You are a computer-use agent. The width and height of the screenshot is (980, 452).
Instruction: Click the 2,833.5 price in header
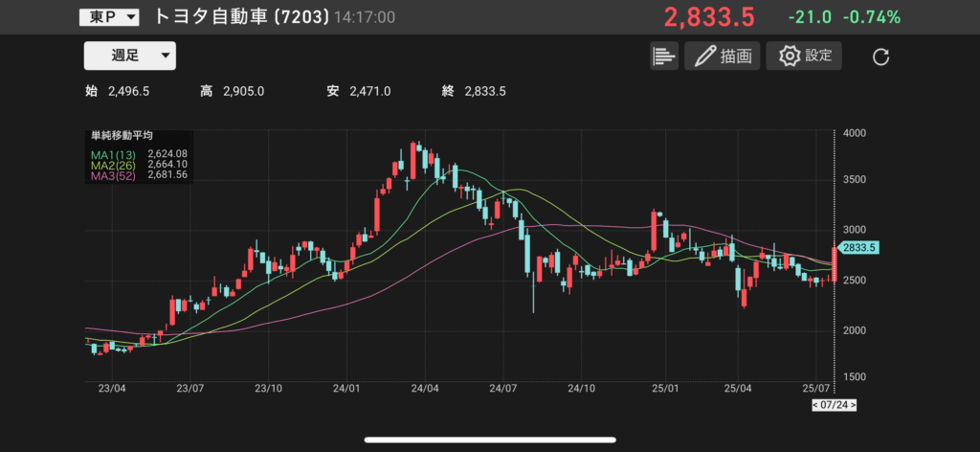tap(709, 17)
